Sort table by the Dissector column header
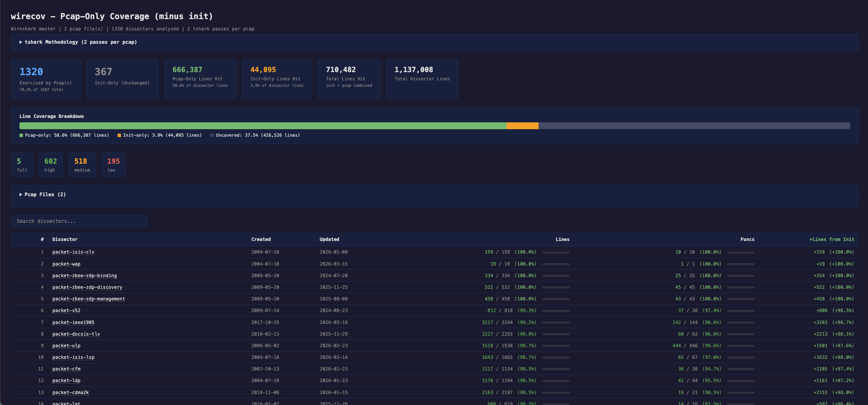868x405 pixels. coord(65,239)
